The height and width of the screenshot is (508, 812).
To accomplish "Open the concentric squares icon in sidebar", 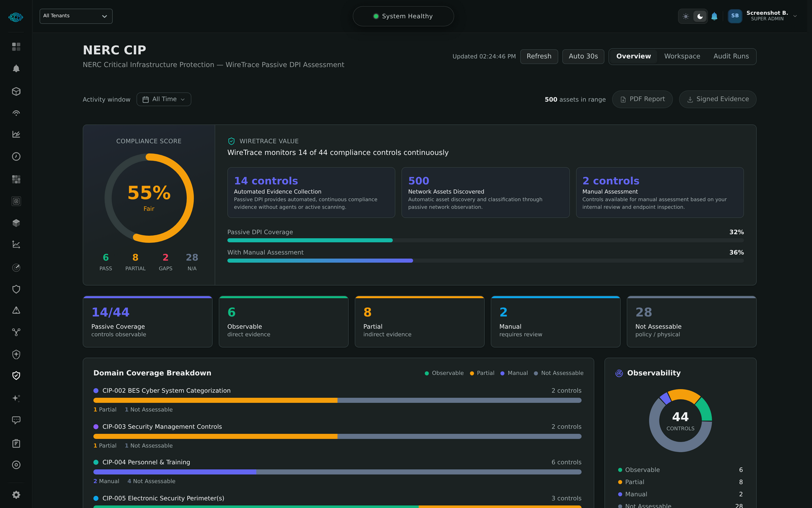I will pyautogui.click(x=16, y=201).
